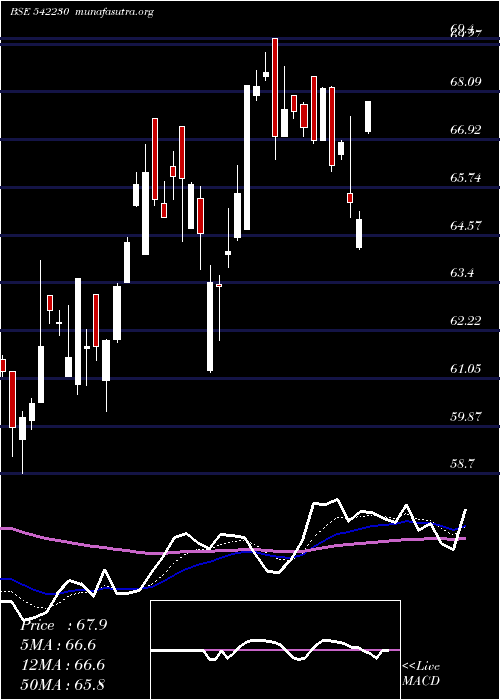Click the <<Live MACD label
Image resolution: width=500 pixels, height=700 pixels.
pos(421,673)
